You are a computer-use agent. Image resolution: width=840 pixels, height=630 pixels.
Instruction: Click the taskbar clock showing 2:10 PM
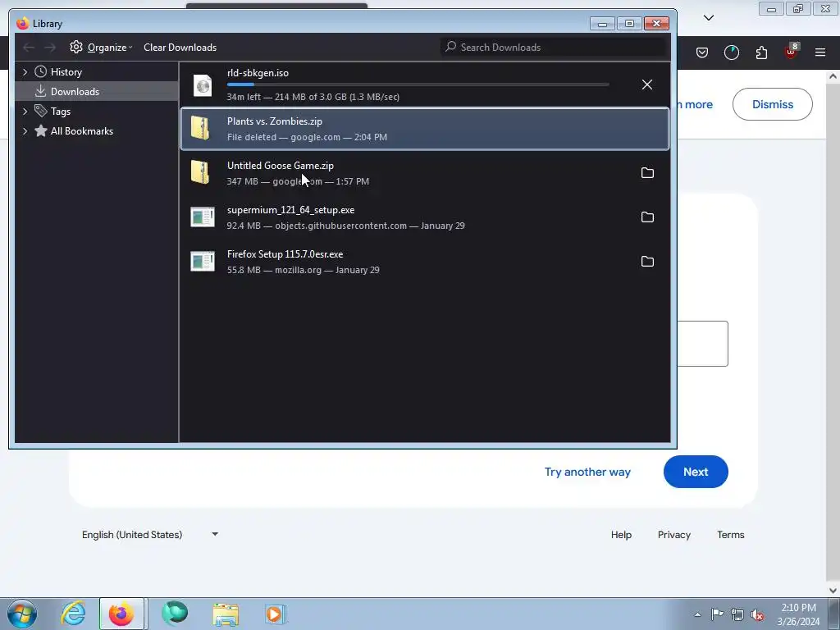798,614
